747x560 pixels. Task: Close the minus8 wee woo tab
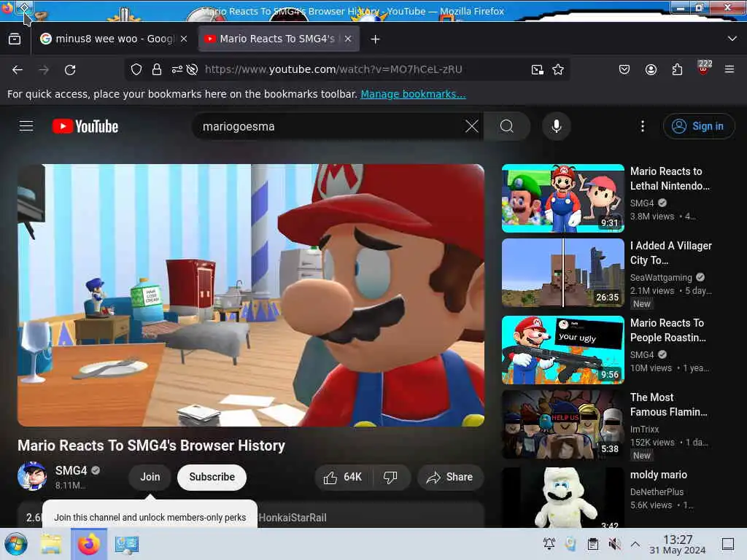coord(184,39)
